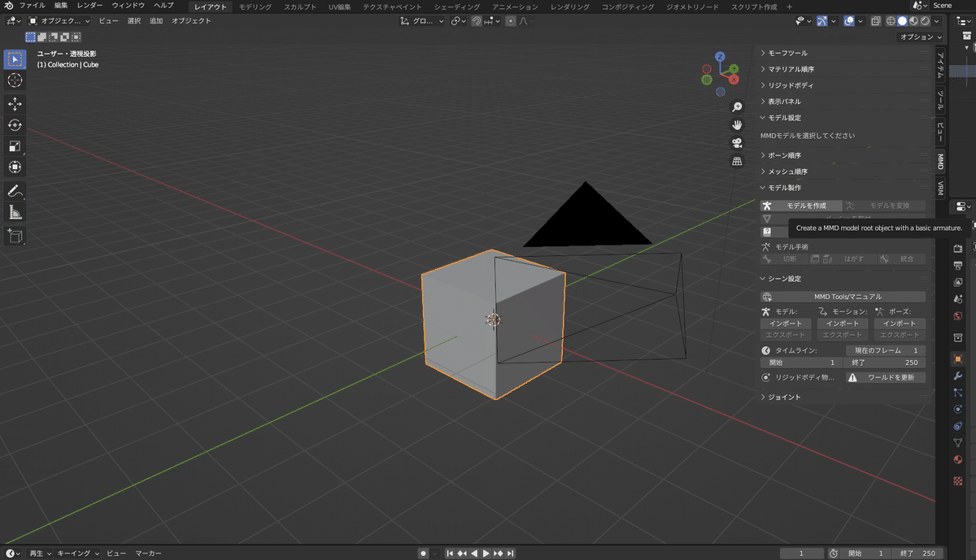Open Output properties printer icon
The height and width of the screenshot is (560, 976).
(958, 265)
